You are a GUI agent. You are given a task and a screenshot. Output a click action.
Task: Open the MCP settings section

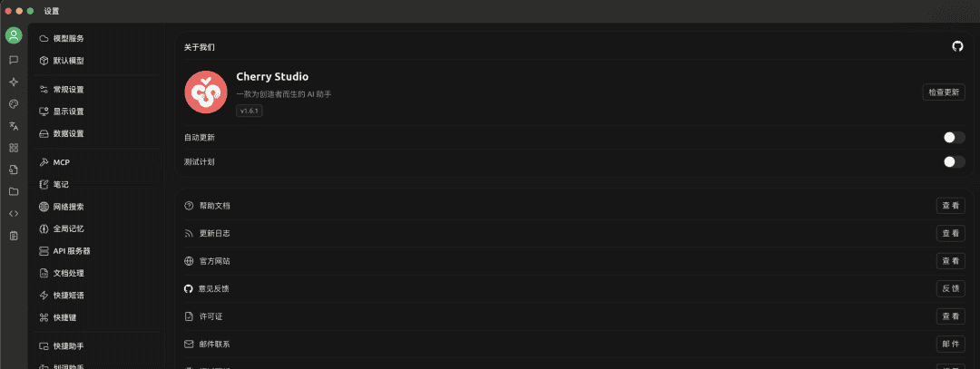tap(61, 162)
